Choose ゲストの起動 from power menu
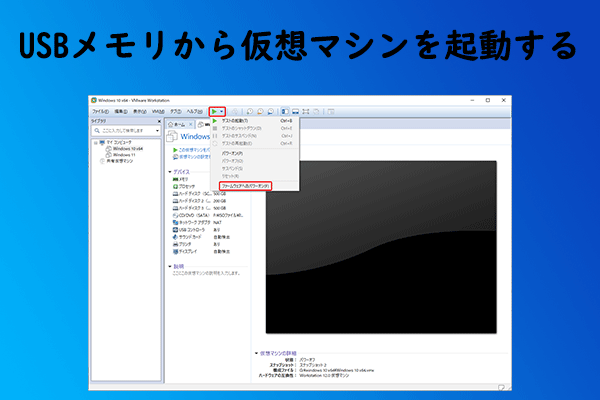 pos(255,121)
